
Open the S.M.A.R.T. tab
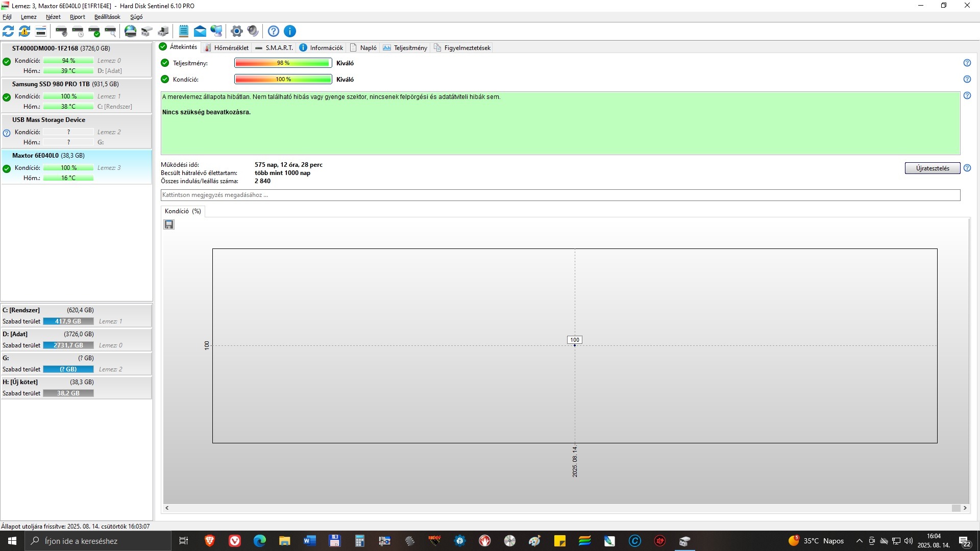pyautogui.click(x=274, y=47)
